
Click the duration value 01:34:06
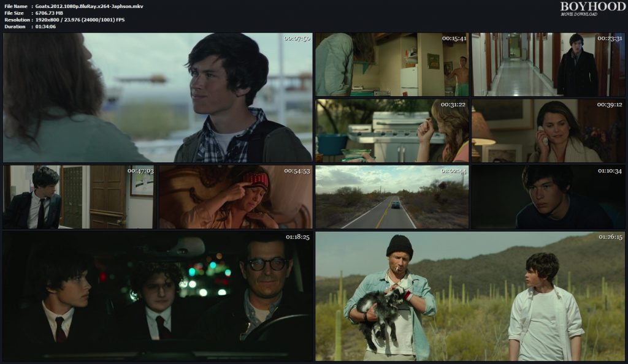point(46,26)
